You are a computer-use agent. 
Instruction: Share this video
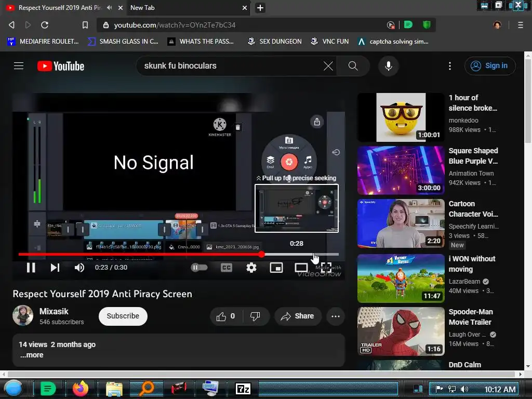coord(298,316)
